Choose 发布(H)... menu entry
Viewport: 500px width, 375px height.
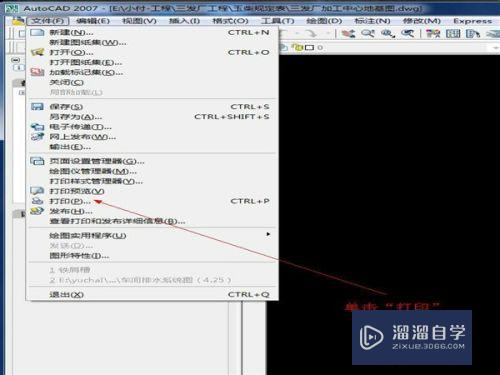tap(152, 211)
